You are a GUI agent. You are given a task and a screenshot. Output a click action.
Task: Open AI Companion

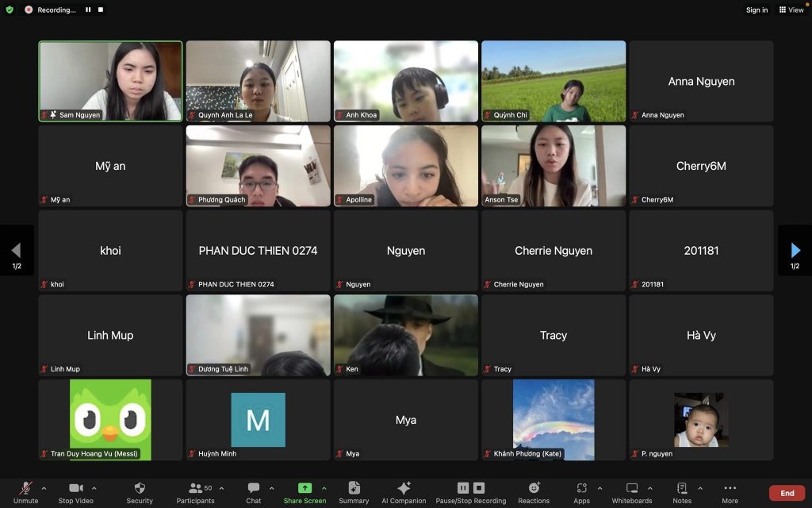click(404, 488)
